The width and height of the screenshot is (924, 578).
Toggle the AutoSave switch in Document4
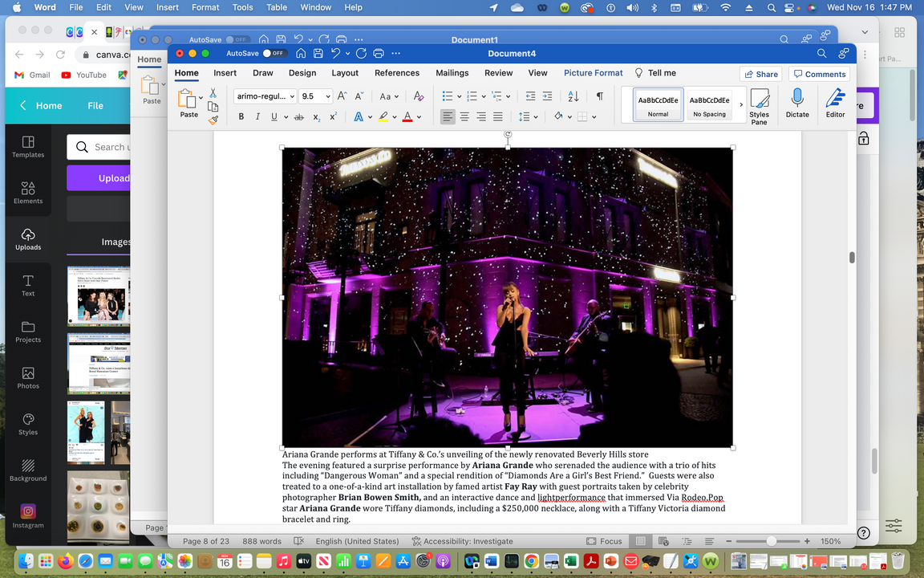pyautogui.click(x=274, y=54)
